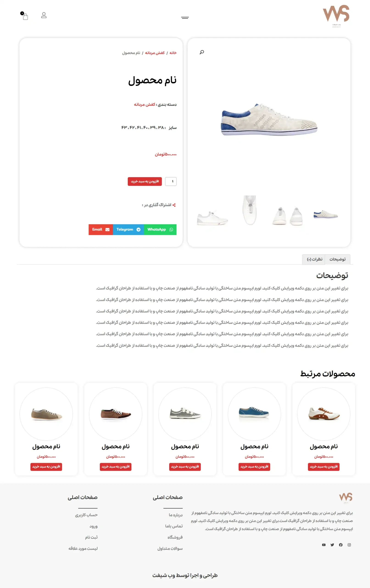370x588 pixels.
Task: Open Instagram icon in footer
Action: click(349, 545)
